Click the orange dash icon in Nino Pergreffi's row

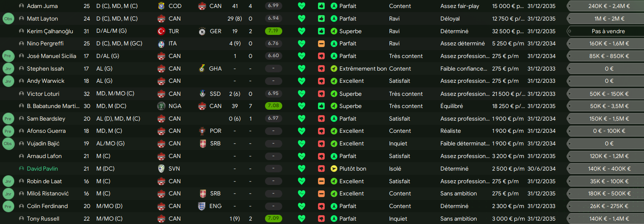point(321,44)
